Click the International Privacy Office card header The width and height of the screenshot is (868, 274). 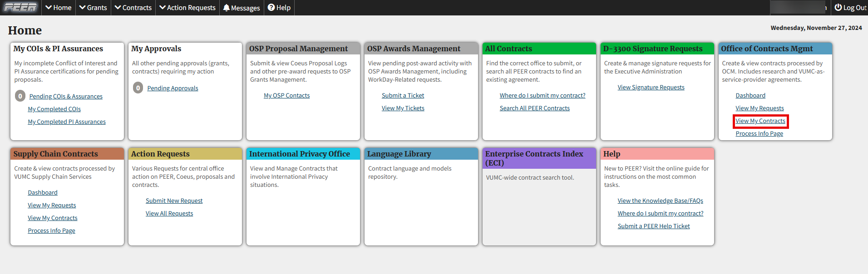pos(303,154)
